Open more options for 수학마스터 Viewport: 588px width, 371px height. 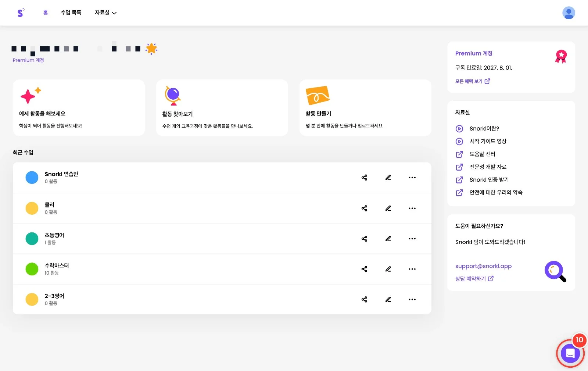coord(412,269)
